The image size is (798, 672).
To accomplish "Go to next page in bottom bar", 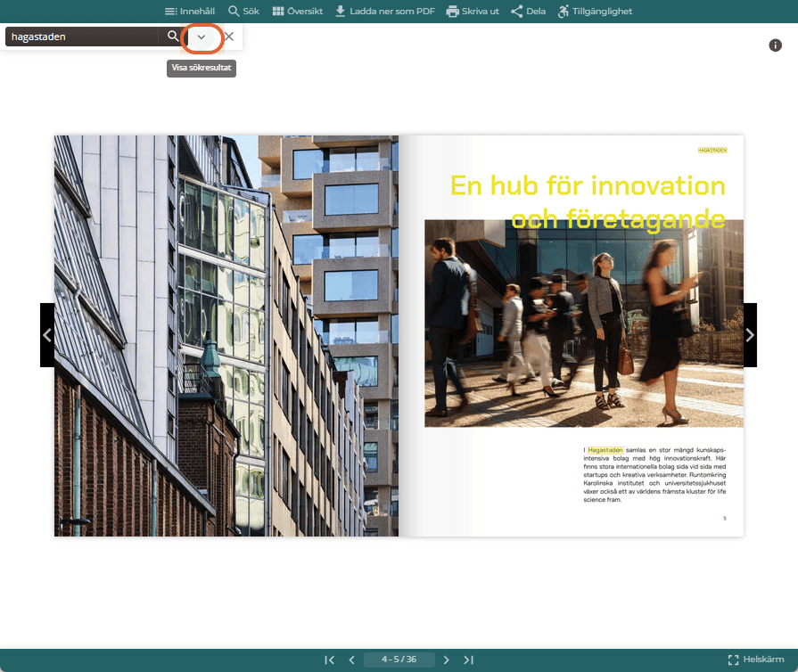I will (447, 660).
